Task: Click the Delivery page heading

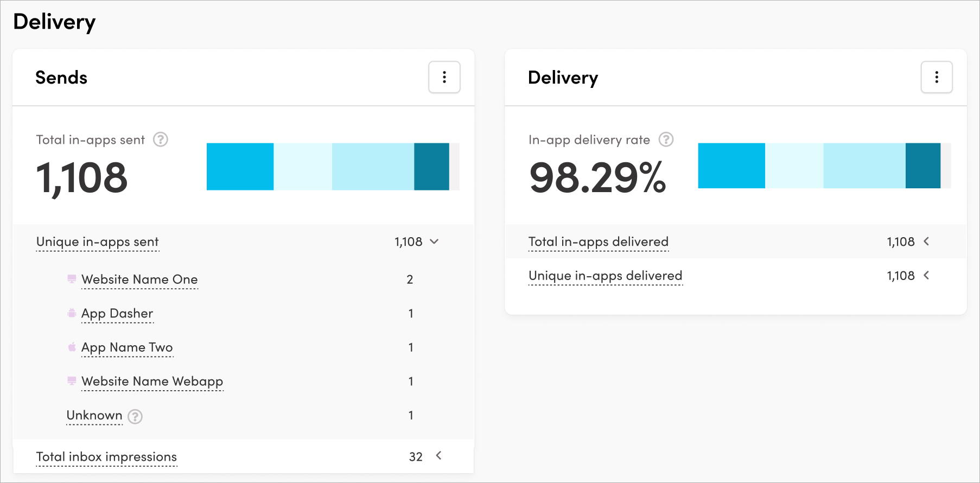Action: (x=54, y=22)
